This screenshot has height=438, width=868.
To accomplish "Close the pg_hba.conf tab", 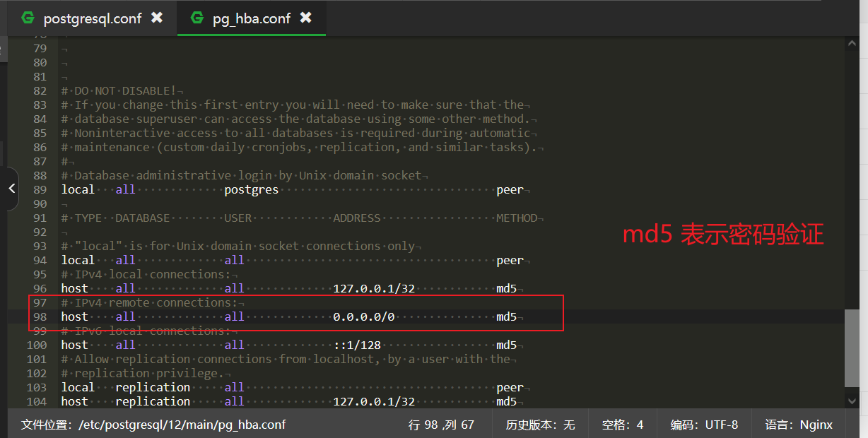I will 305,19.
